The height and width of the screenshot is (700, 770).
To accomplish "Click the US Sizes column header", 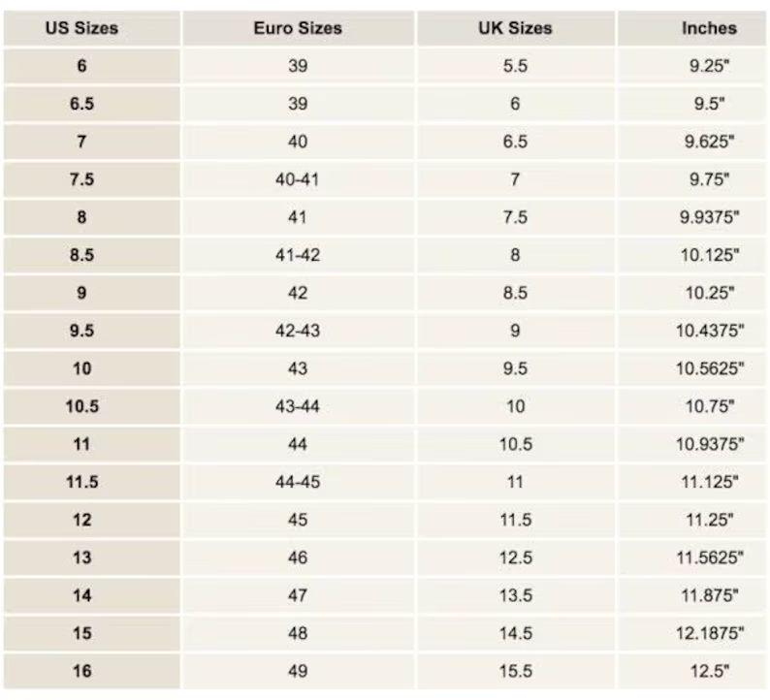I will point(81,28).
